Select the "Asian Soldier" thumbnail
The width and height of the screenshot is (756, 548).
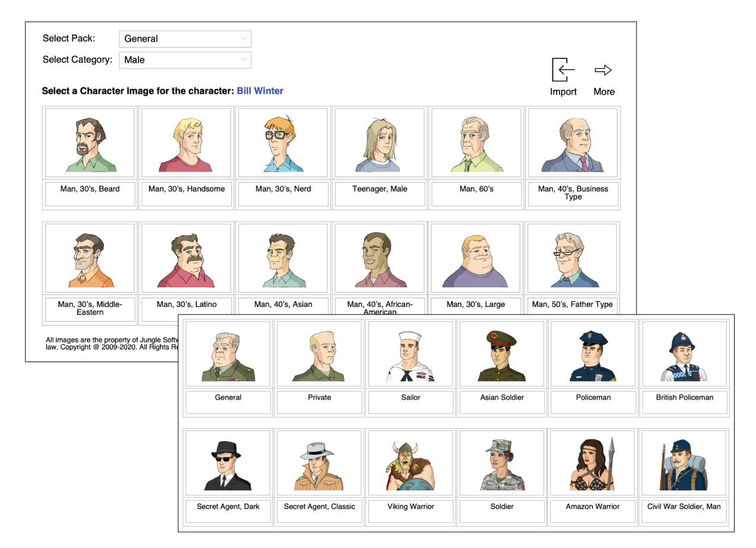[x=501, y=353]
